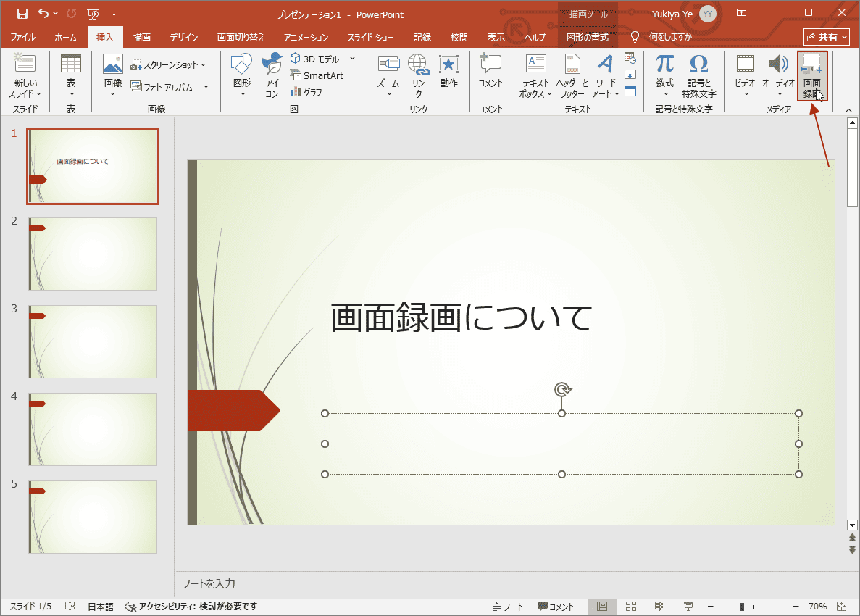The width and height of the screenshot is (860, 616).
Task: Select slide 3 thumbnail in panel
Action: 92,341
